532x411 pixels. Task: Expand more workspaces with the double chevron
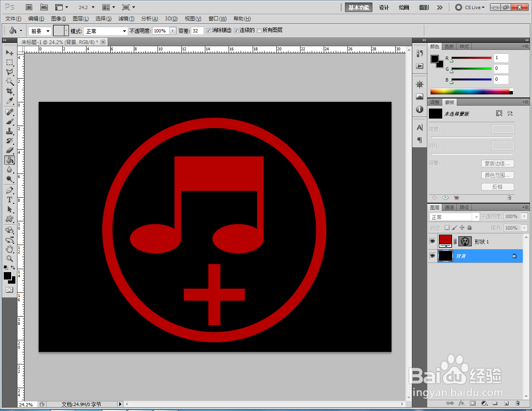coord(440,7)
